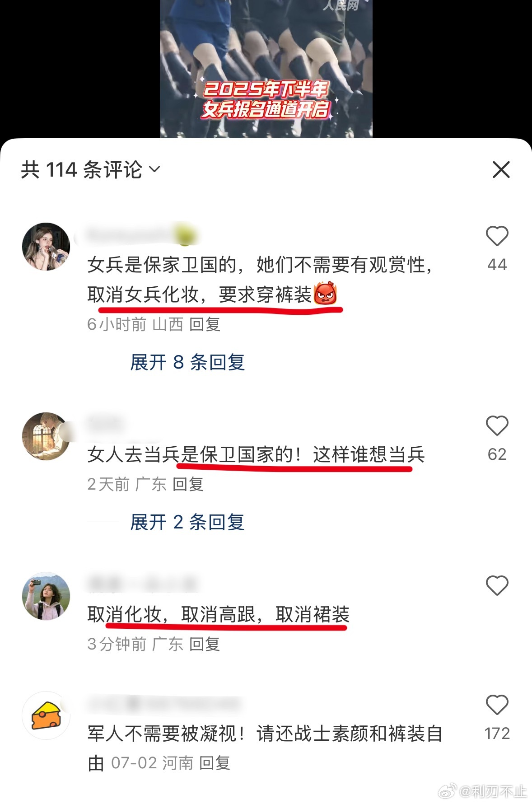This screenshot has height=804, width=532.
Task: Open the cheese avatar profile
Action: click(46, 715)
